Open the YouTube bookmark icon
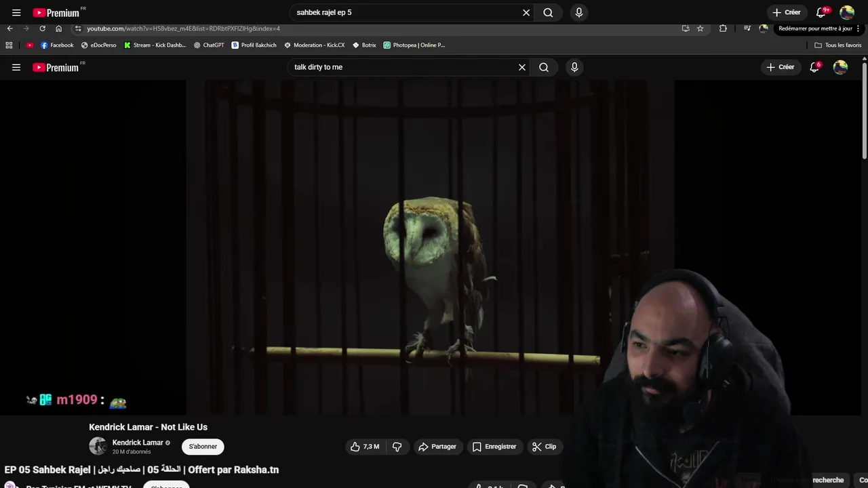This screenshot has width=868, height=488. [x=30, y=45]
